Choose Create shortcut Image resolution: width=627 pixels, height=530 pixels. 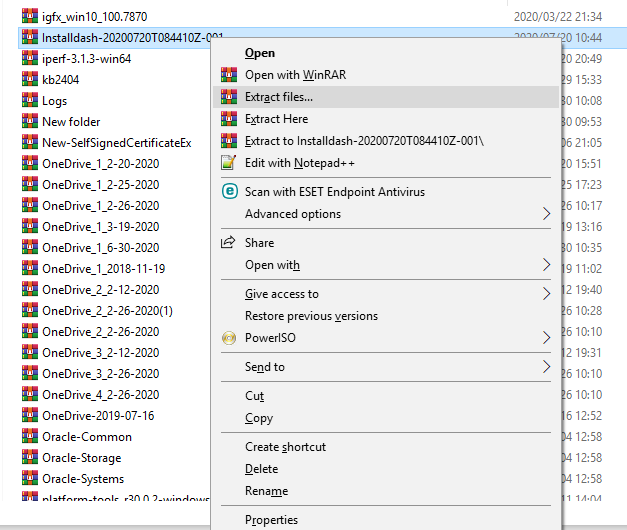pos(285,446)
